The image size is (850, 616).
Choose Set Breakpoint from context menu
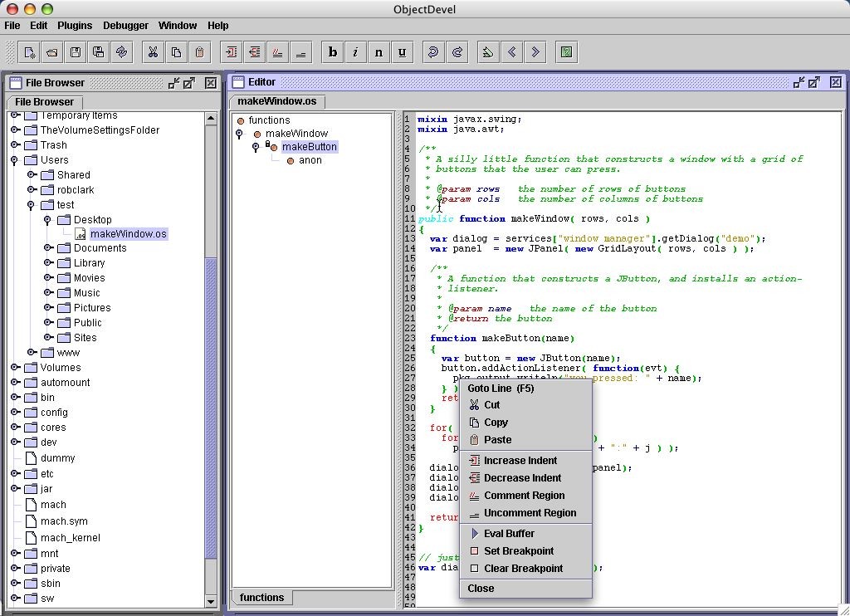pyautogui.click(x=518, y=551)
